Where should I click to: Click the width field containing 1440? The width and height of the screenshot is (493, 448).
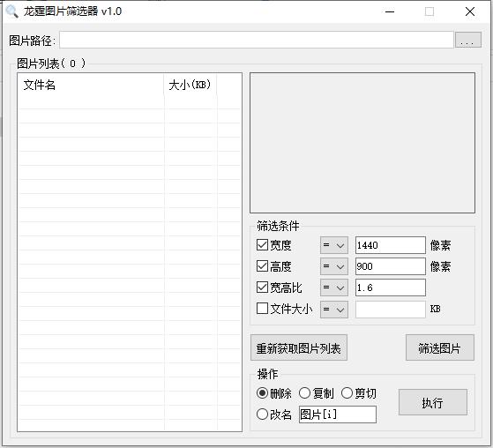tap(391, 245)
